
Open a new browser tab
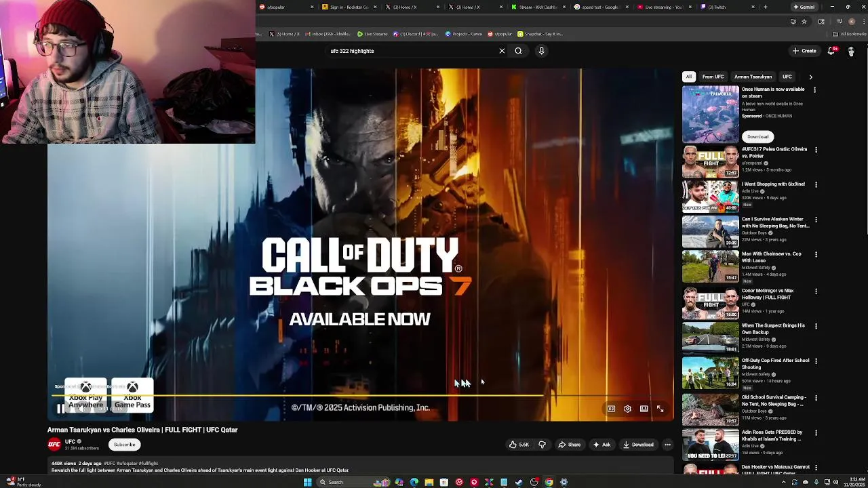point(765,7)
